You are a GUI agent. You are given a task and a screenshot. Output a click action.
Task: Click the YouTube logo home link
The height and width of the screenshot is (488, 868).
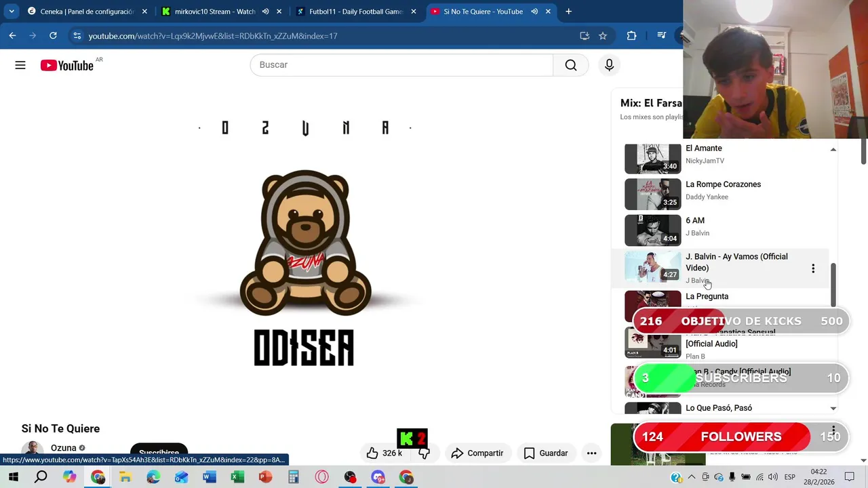click(x=66, y=65)
